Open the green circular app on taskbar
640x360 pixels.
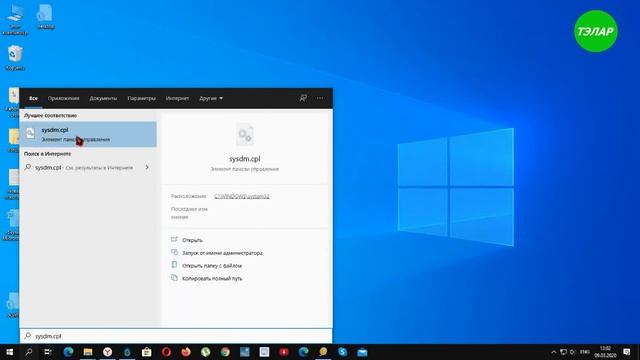click(x=205, y=352)
